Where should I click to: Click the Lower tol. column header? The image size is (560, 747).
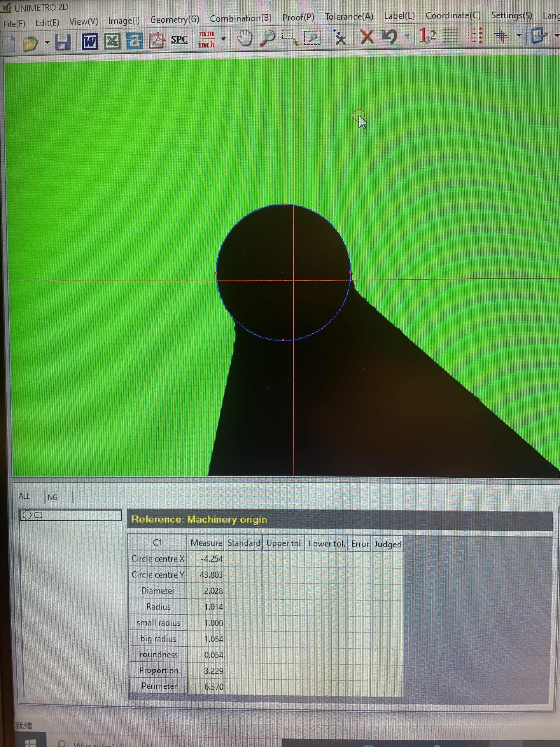click(326, 544)
